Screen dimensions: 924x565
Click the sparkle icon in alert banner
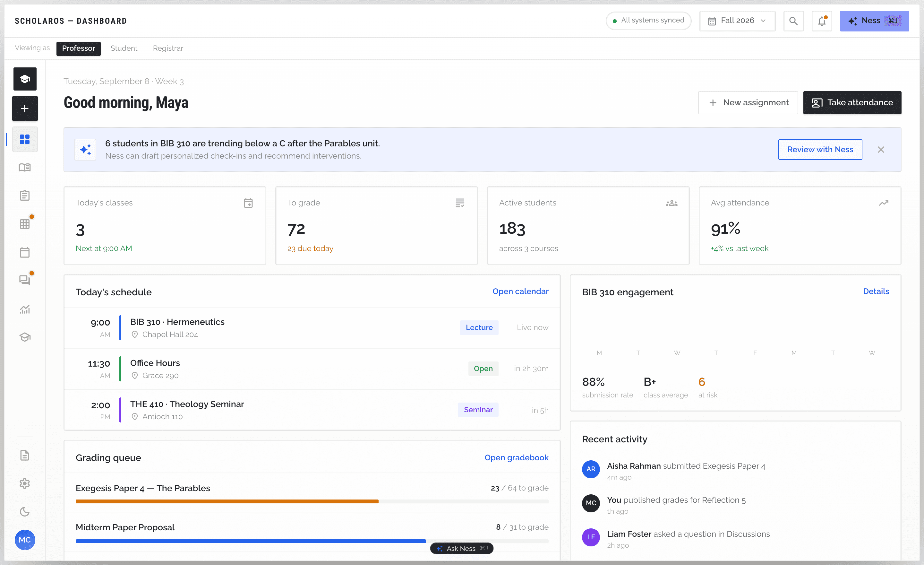[x=85, y=149]
